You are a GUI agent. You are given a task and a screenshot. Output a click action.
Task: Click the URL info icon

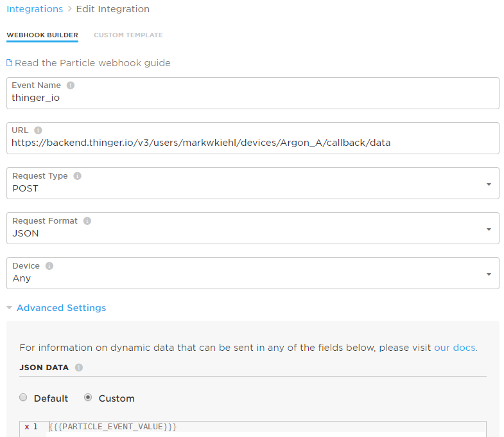38,130
